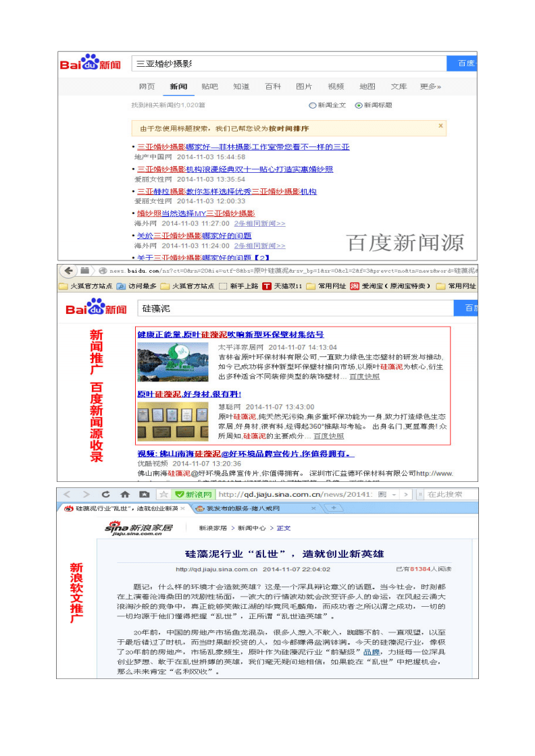Screen dimensions: 535x756
Task: Open the 知道 tab
Action: click(241, 87)
